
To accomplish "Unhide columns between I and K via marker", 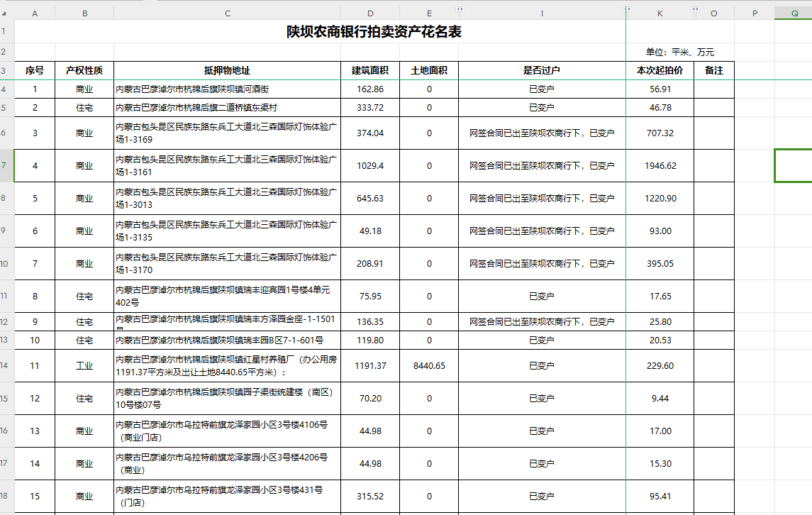I will (x=627, y=9).
